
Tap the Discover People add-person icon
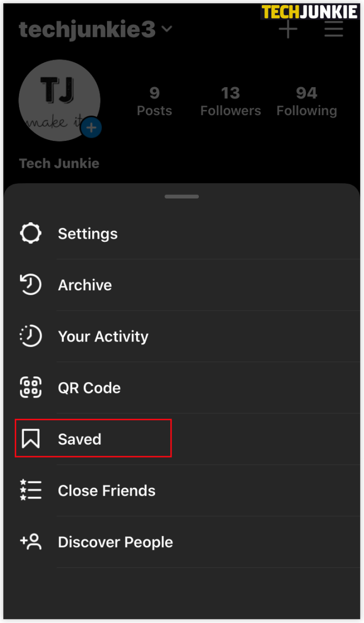coord(31,542)
